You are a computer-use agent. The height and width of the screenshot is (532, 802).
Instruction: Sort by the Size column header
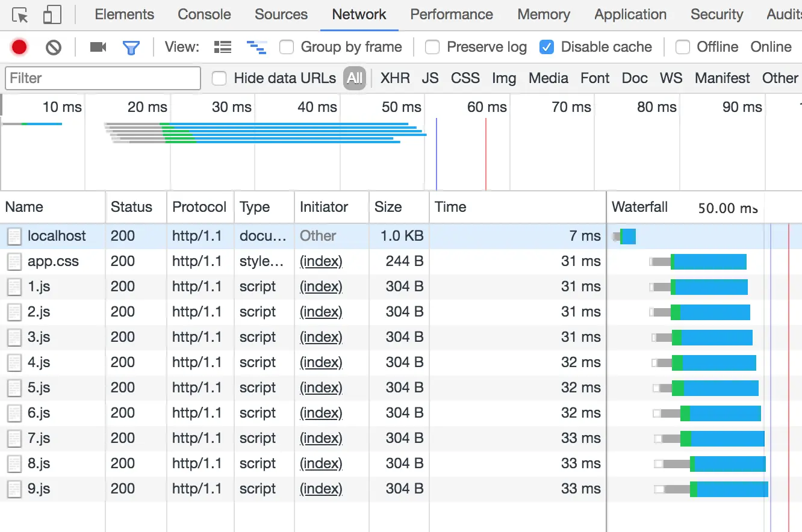[399, 207]
